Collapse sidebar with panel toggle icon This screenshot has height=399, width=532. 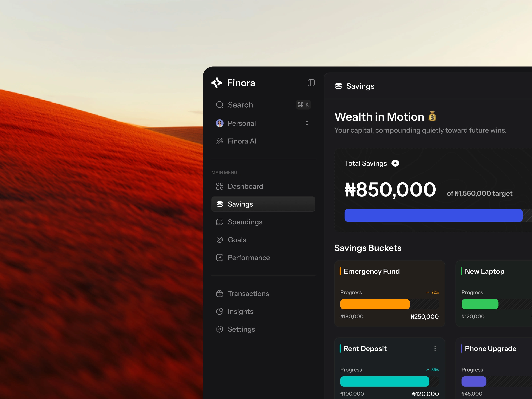(311, 83)
